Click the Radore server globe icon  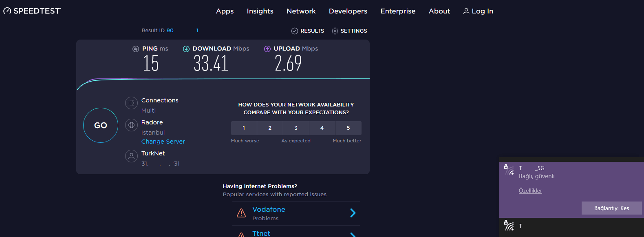tap(131, 125)
